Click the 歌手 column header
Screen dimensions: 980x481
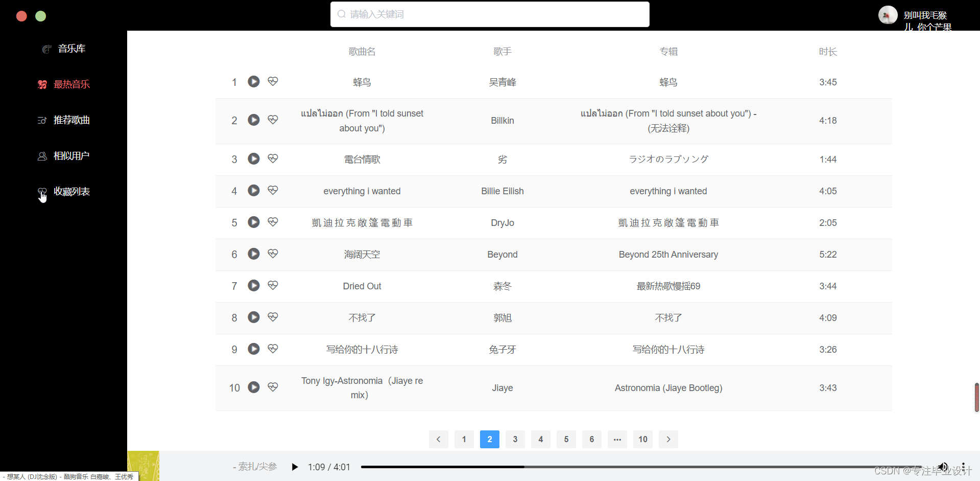503,52
